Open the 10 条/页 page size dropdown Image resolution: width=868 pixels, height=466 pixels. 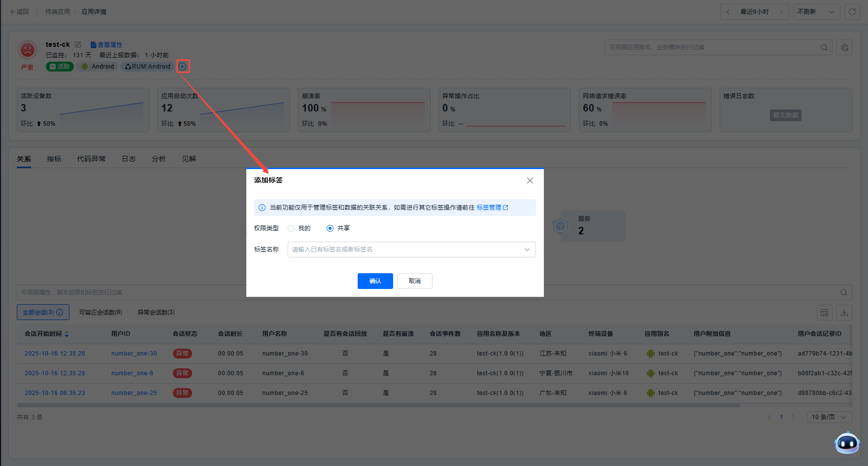[829, 417]
